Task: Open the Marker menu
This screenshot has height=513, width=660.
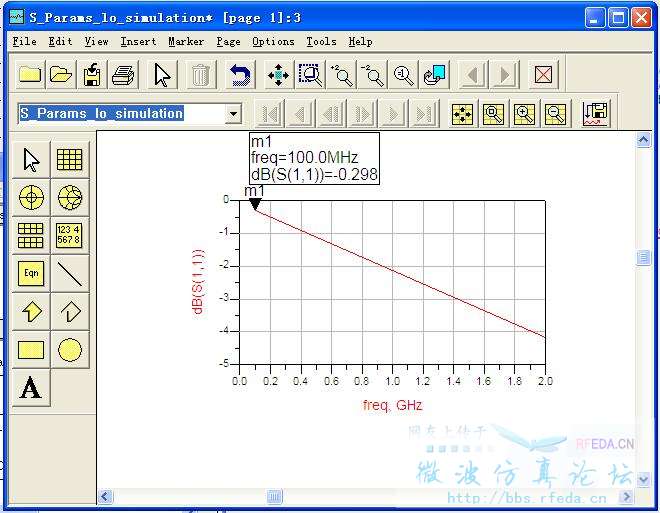Action: tap(186, 41)
